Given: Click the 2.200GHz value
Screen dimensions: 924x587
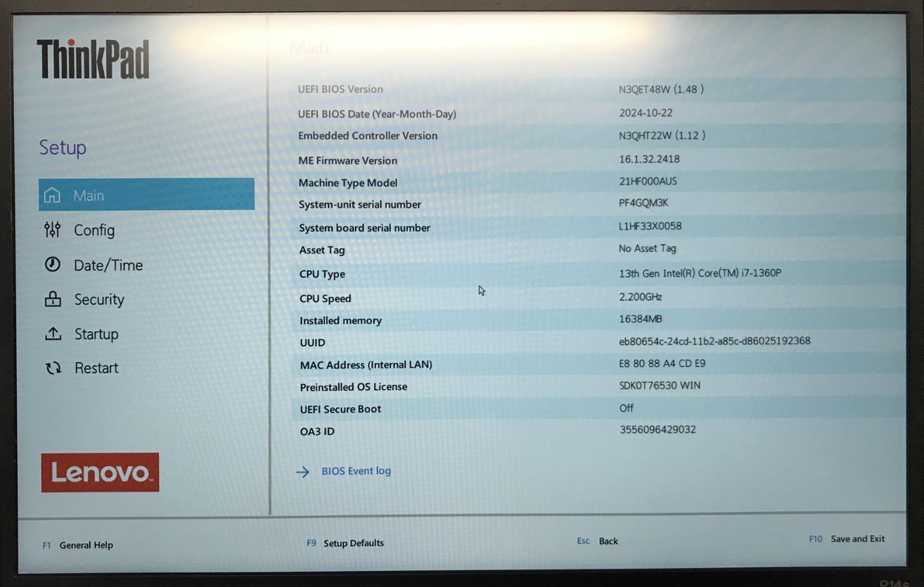Looking at the screenshot, I should pyautogui.click(x=640, y=297).
